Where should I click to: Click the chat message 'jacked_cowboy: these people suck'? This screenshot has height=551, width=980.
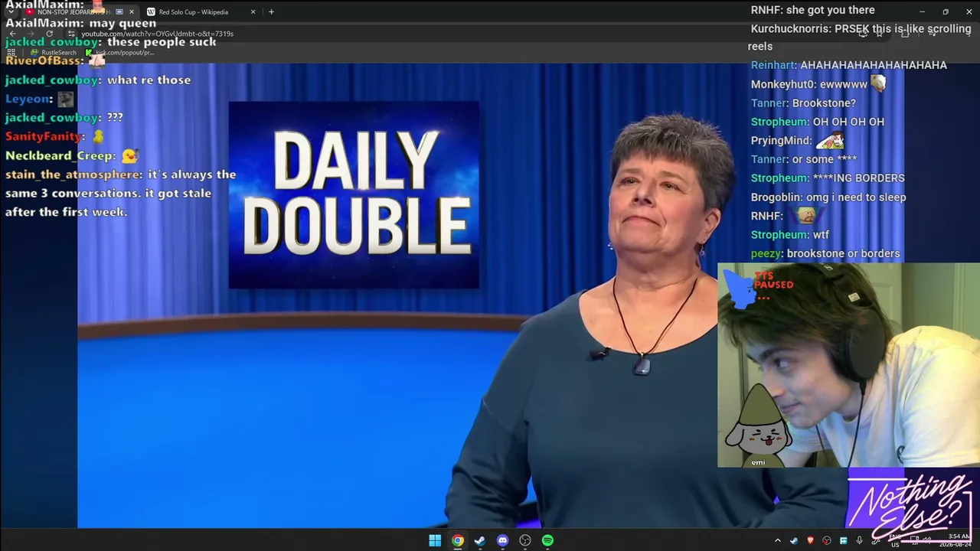click(110, 42)
